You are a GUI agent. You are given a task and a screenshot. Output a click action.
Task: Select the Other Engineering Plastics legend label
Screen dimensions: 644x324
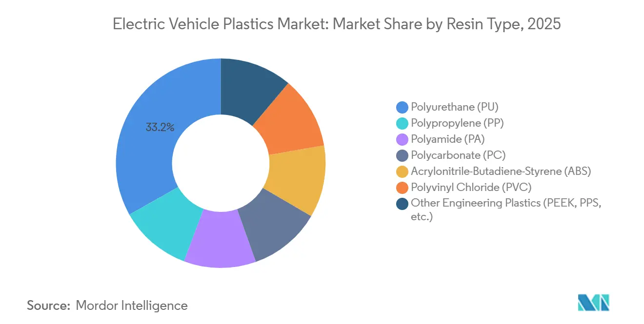point(506,210)
